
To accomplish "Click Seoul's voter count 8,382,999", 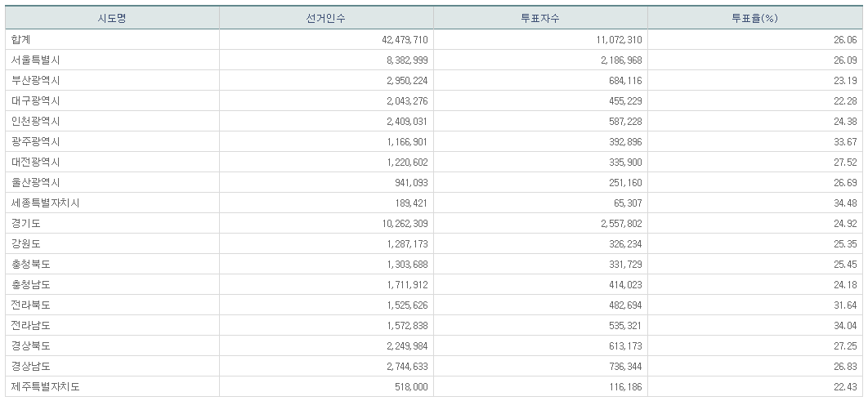I will tap(402, 60).
